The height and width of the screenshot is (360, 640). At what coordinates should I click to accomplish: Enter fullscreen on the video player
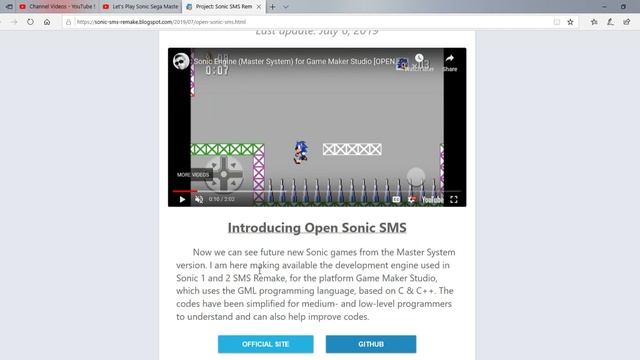(453, 199)
